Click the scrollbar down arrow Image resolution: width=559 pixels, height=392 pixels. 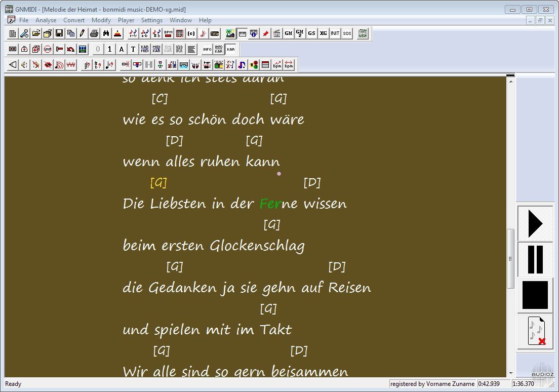pos(510,373)
